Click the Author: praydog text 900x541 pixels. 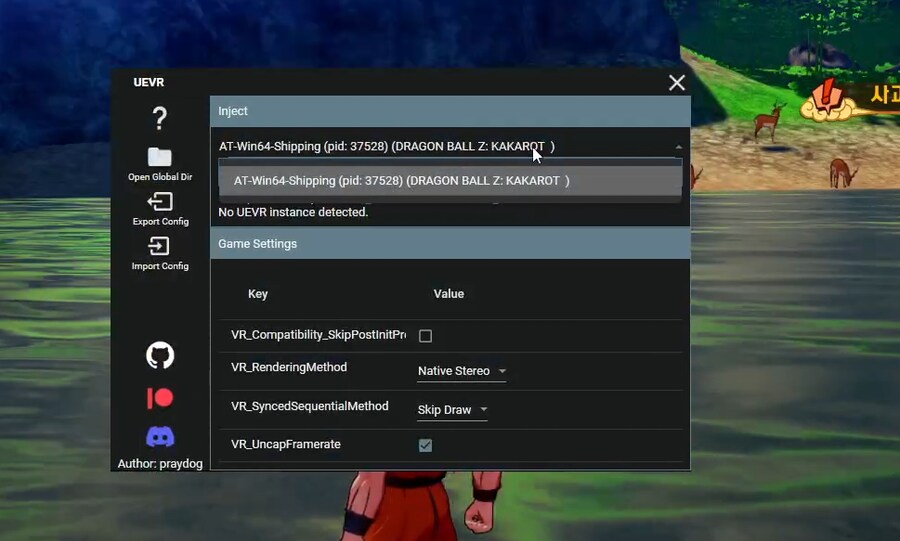160,464
